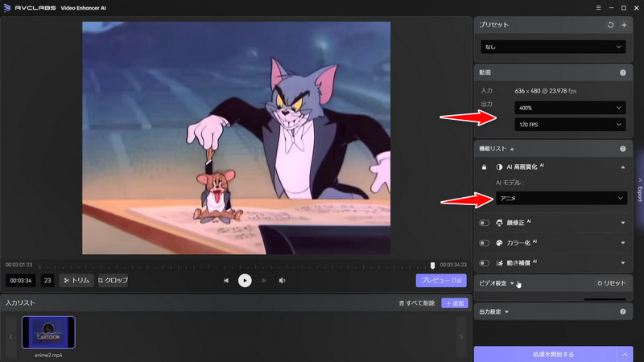This screenshot has height=362, width=644.
Task: Toggle the 動き補償 switch
Action: tap(485, 263)
